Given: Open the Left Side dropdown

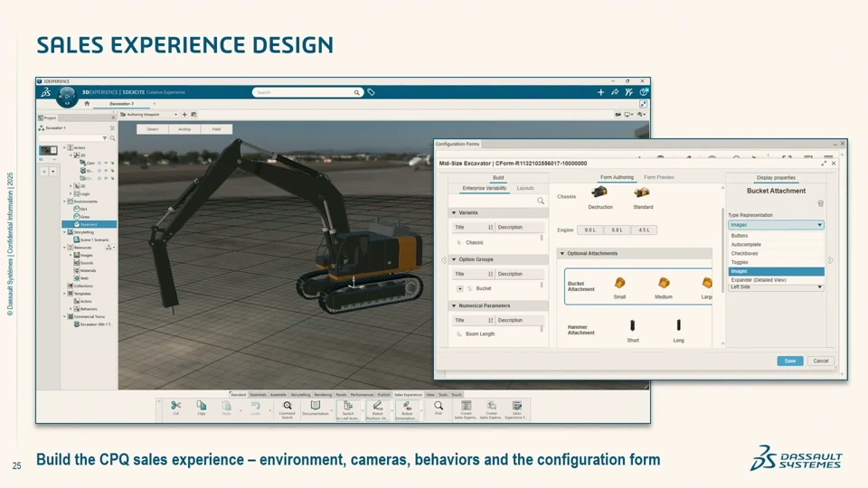Looking at the screenshot, I should pyautogui.click(x=776, y=287).
